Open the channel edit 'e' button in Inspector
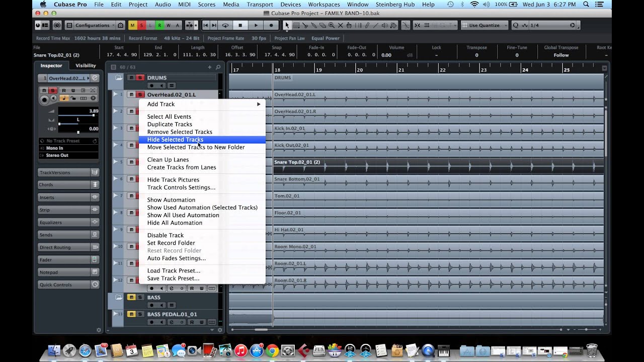644x362 pixels. pyautogui.click(x=94, y=78)
